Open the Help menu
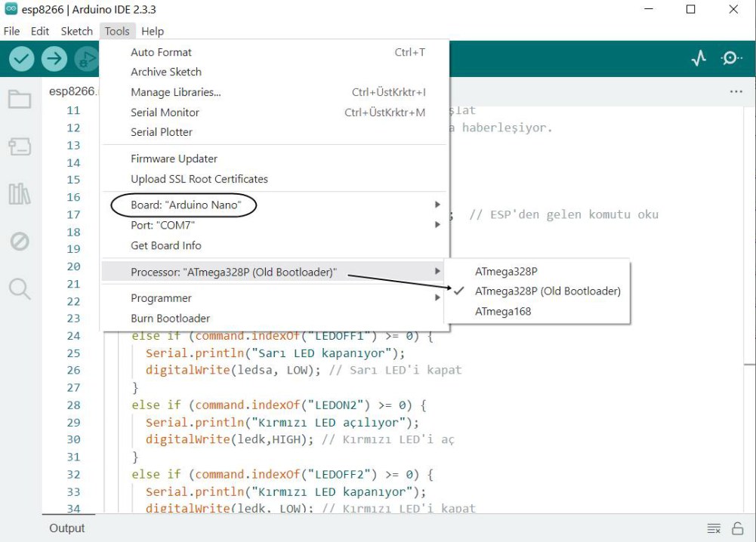Screen dimensions: 756x542 coord(153,31)
